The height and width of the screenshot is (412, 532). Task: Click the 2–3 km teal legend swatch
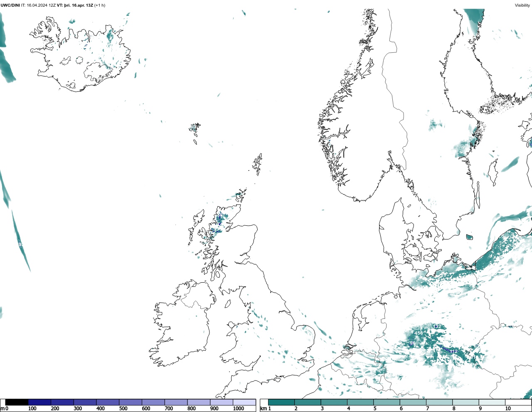[308, 402]
